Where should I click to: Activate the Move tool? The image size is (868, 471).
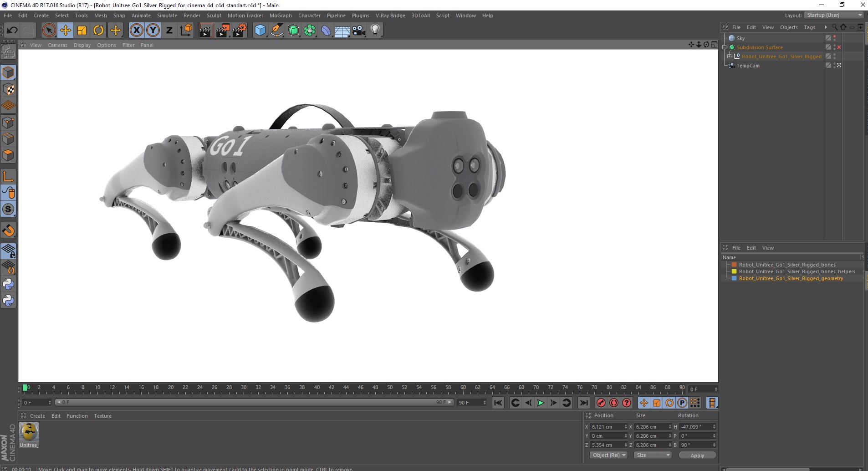point(65,31)
